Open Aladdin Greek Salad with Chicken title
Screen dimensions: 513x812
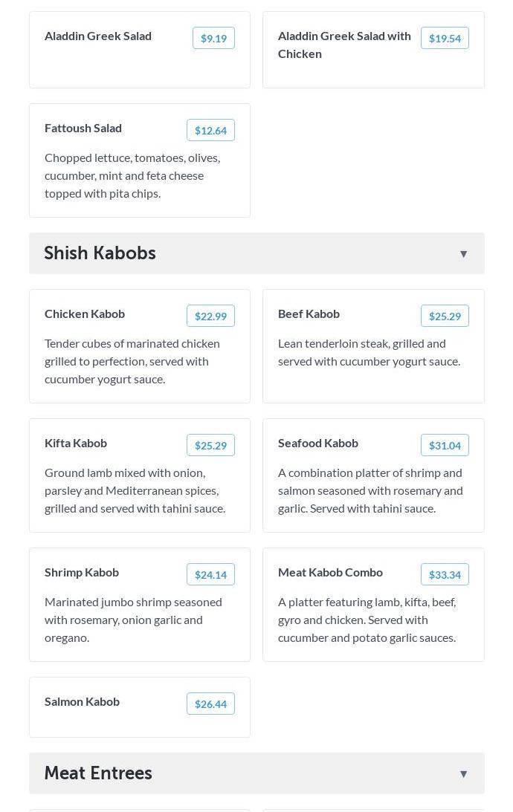[x=344, y=45]
